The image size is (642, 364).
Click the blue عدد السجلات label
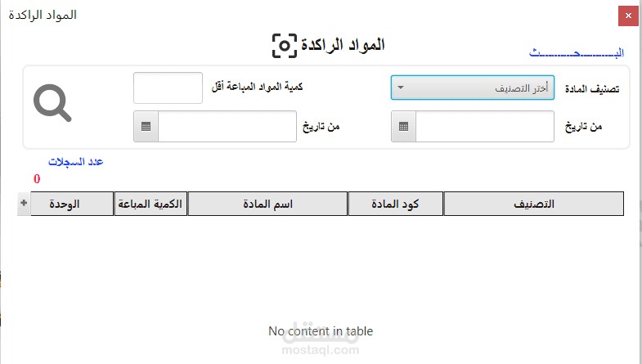75,162
